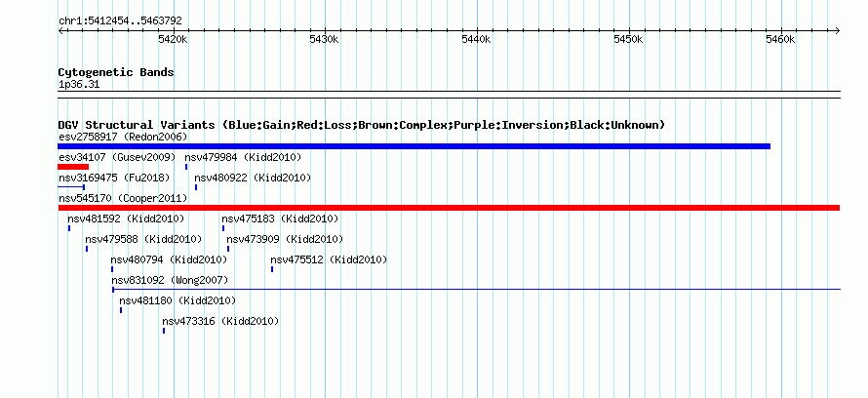The width and height of the screenshot is (868, 398).
Task: Click the Cytogenetic Bands track title
Action: [116, 72]
